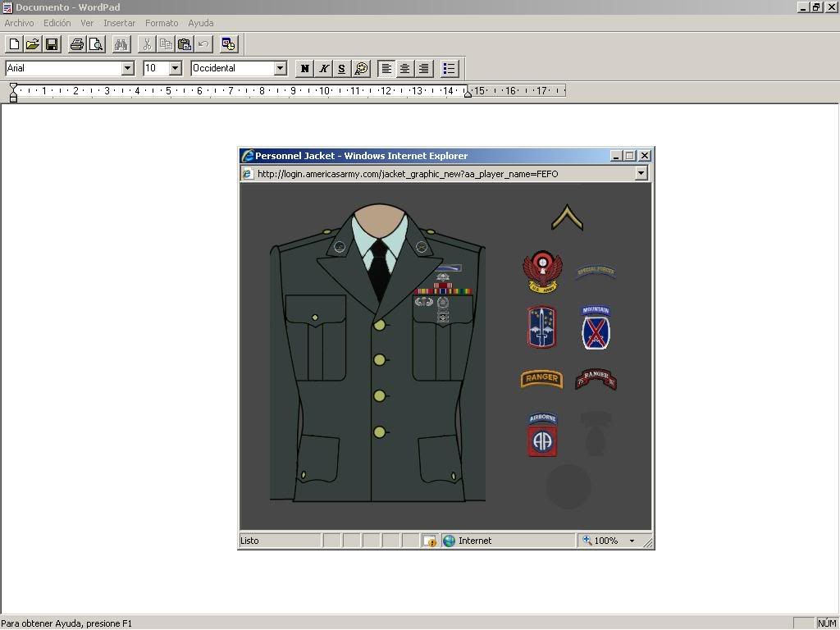Open a file using the Open folder icon
Screen dimensions: 840x630
pos(33,44)
